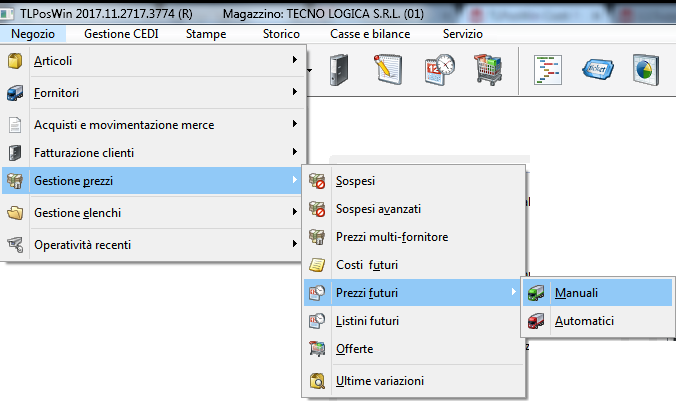The width and height of the screenshot is (676, 404).
Task: Click the Ultime variazioni magnifier icon
Action: 317,381
